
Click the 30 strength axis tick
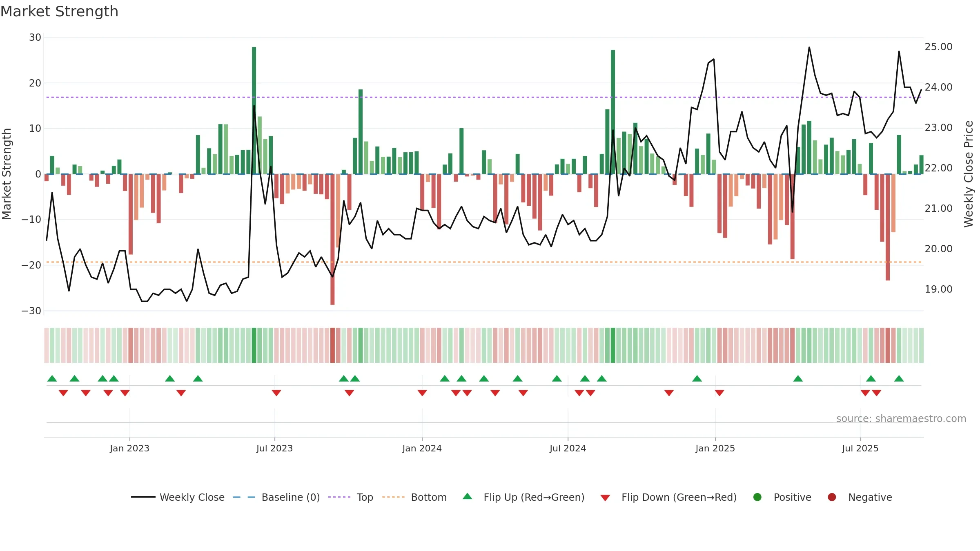35,38
